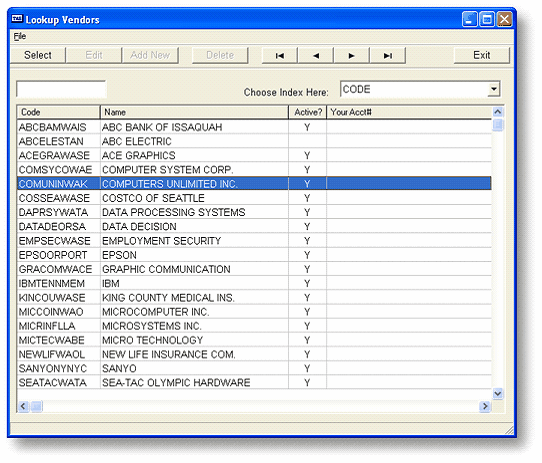Click the DAPRSYWATA code cell
The height and width of the screenshot is (463, 542).
click(59, 212)
